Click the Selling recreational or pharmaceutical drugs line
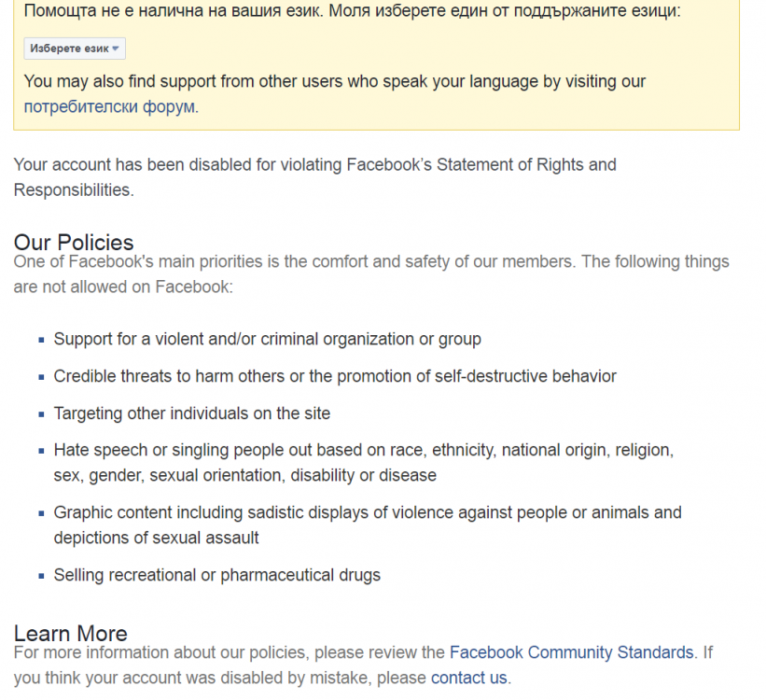Image resolution: width=766 pixels, height=700 pixels. 216,575
